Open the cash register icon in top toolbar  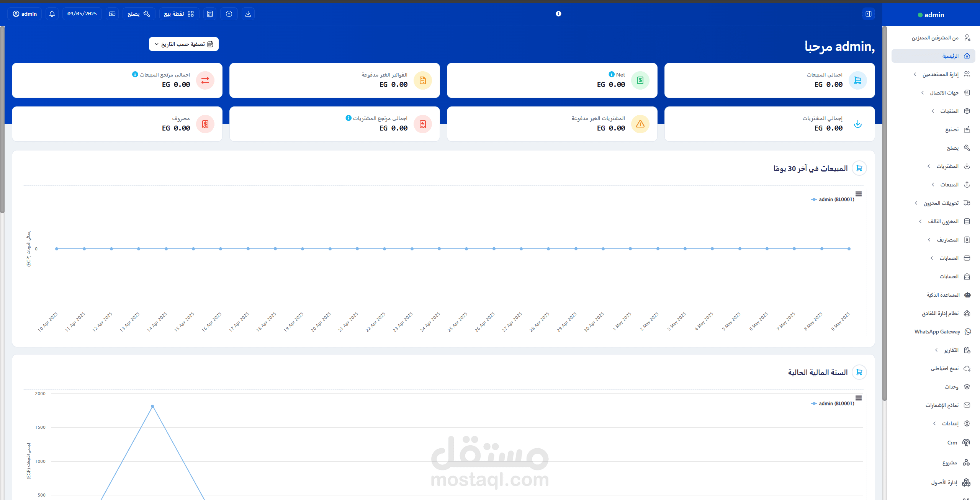[x=112, y=14]
